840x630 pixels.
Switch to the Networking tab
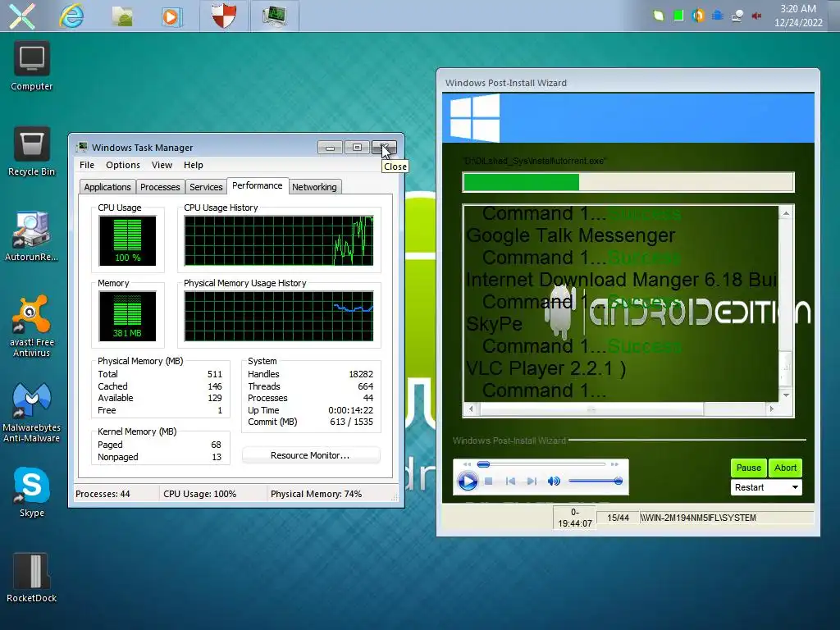314,187
